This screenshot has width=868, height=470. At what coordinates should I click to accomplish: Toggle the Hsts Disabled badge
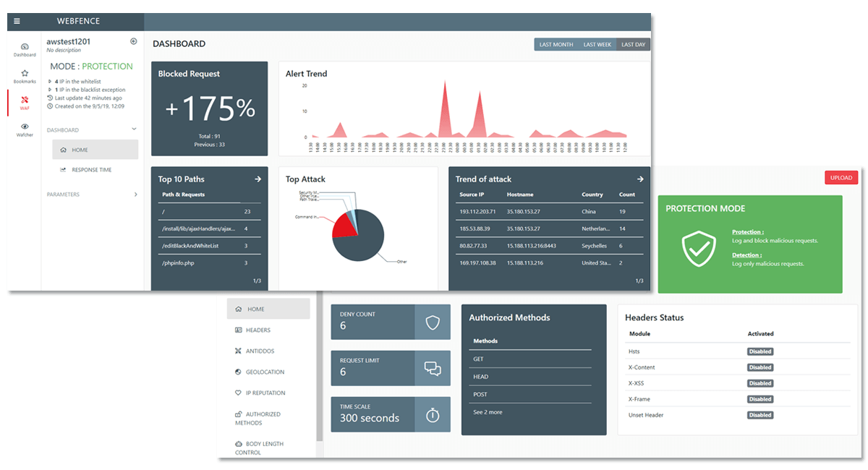click(x=760, y=351)
